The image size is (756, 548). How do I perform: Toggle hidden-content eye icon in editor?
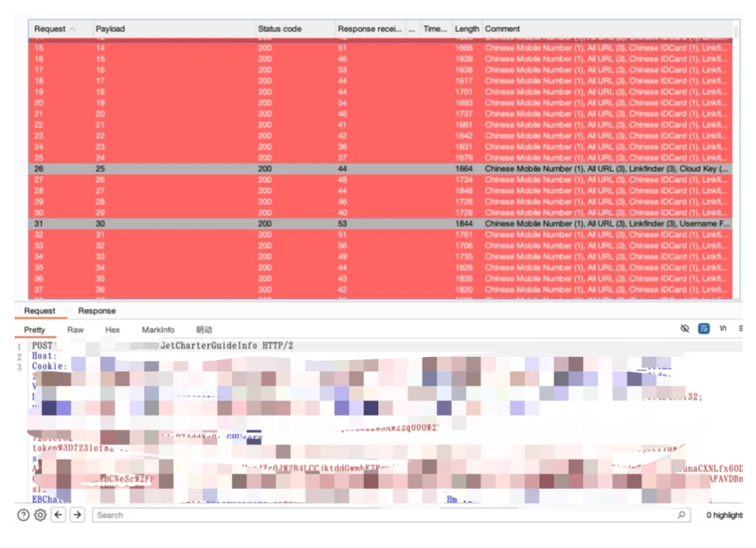click(685, 329)
